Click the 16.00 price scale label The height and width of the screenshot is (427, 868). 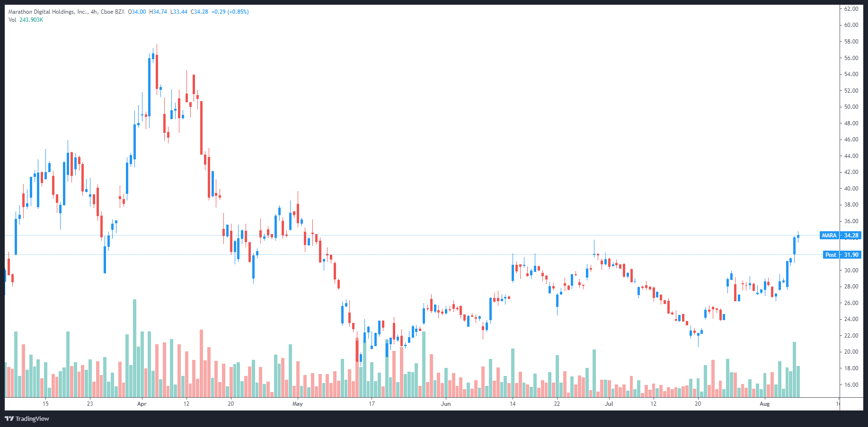click(x=851, y=385)
